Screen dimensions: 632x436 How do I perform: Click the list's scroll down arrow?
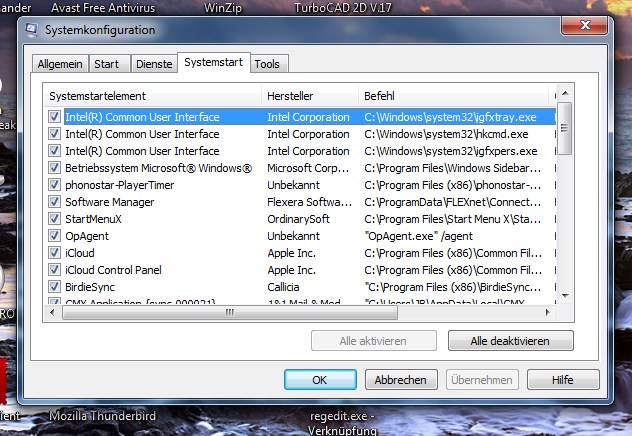pyautogui.click(x=565, y=296)
